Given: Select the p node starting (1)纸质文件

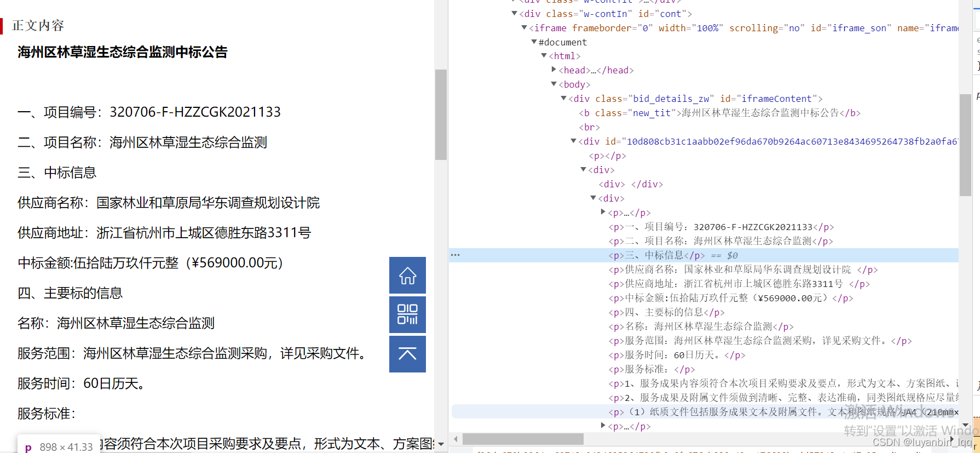Looking at the screenshot, I should (x=783, y=412).
